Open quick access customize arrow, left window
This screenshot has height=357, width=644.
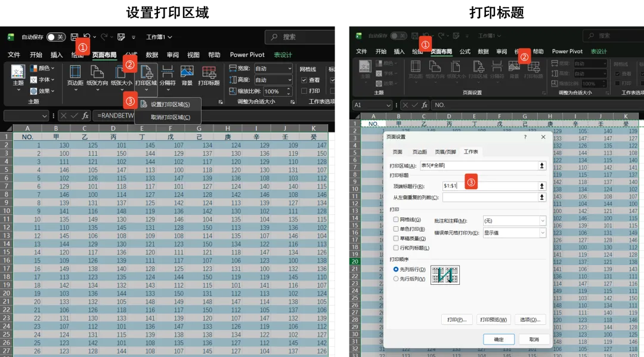(x=134, y=38)
